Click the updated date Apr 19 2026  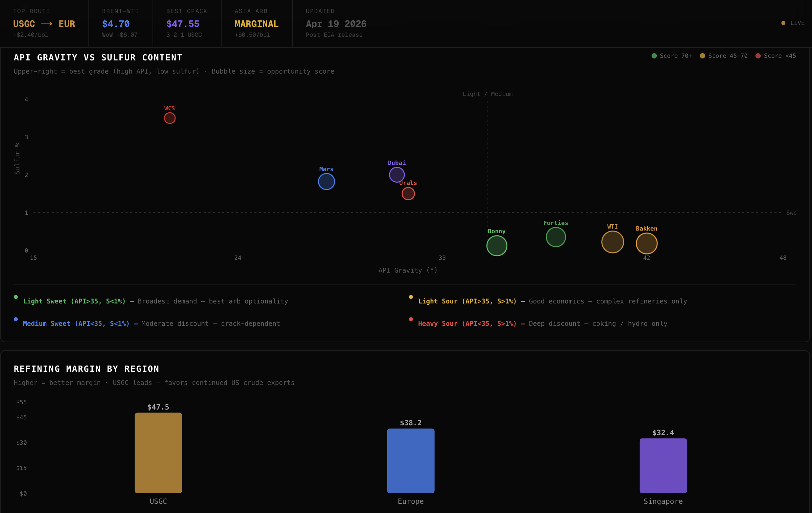pyautogui.click(x=336, y=24)
